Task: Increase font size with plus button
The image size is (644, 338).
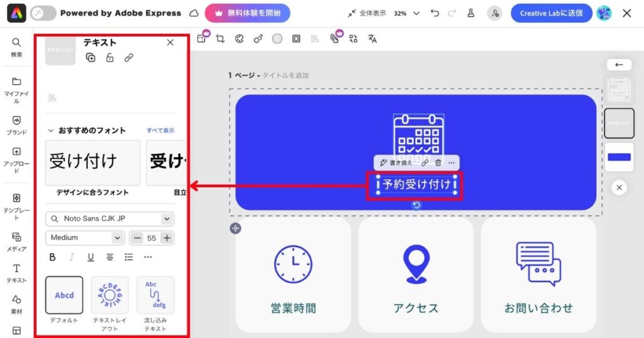Action: click(x=167, y=238)
